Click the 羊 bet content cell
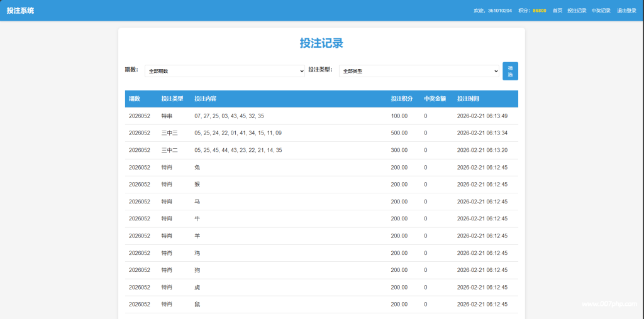This screenshot has width=644, height=319. tap(197, 235)
